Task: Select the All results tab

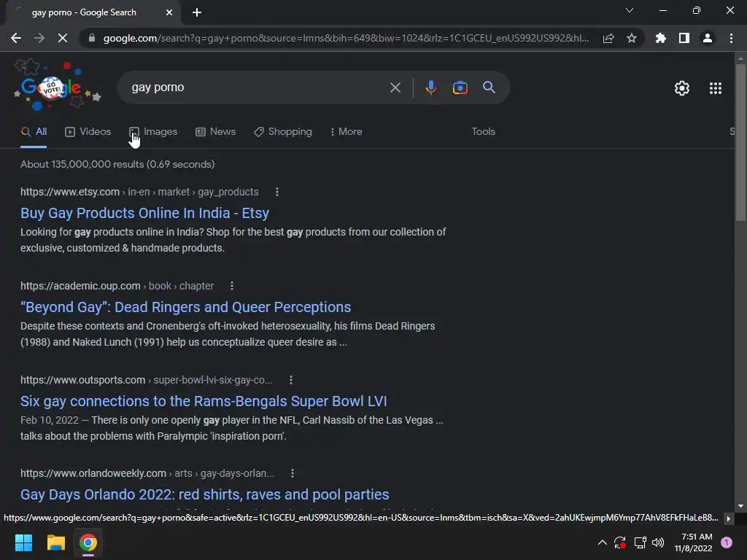Action: (34, 132)
